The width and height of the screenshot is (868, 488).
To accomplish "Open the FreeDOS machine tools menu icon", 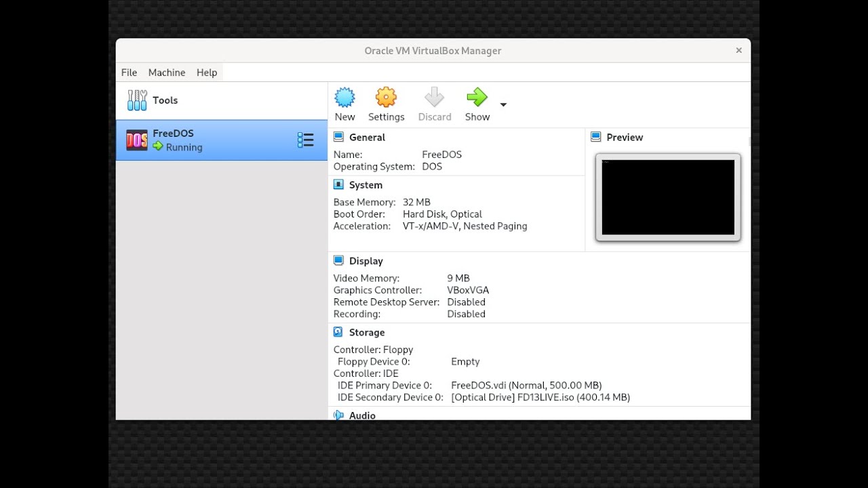I will tap(305, 140).
